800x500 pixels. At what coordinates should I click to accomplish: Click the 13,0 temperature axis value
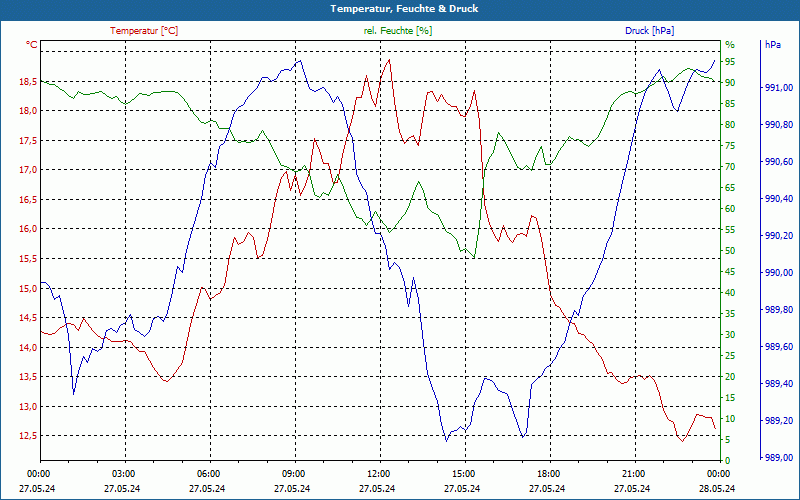click(28, 407)
